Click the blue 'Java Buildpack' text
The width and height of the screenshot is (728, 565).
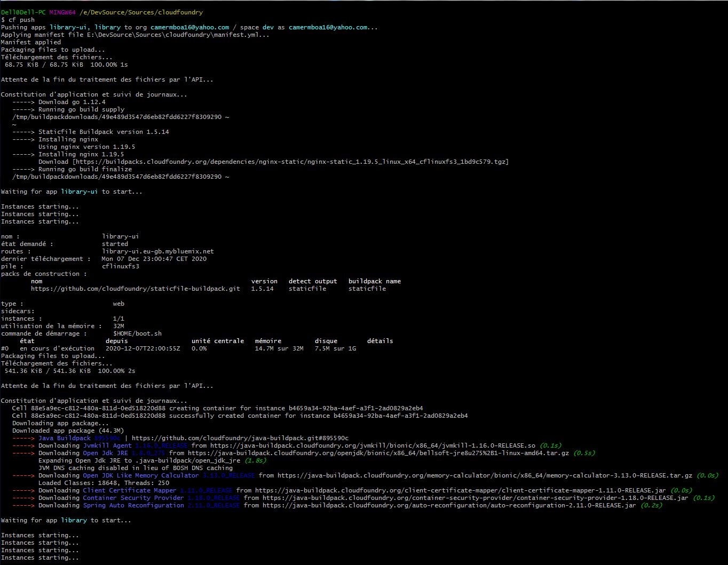(x=64, y=438)
